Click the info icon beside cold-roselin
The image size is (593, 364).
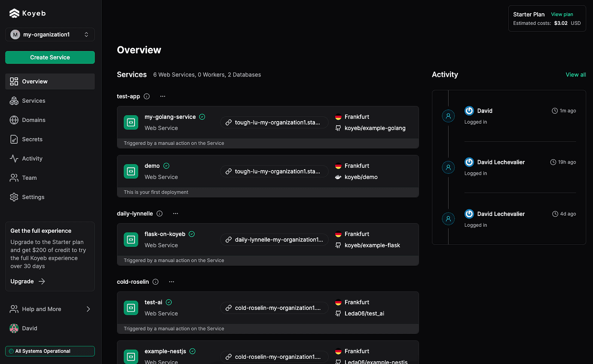156,282
